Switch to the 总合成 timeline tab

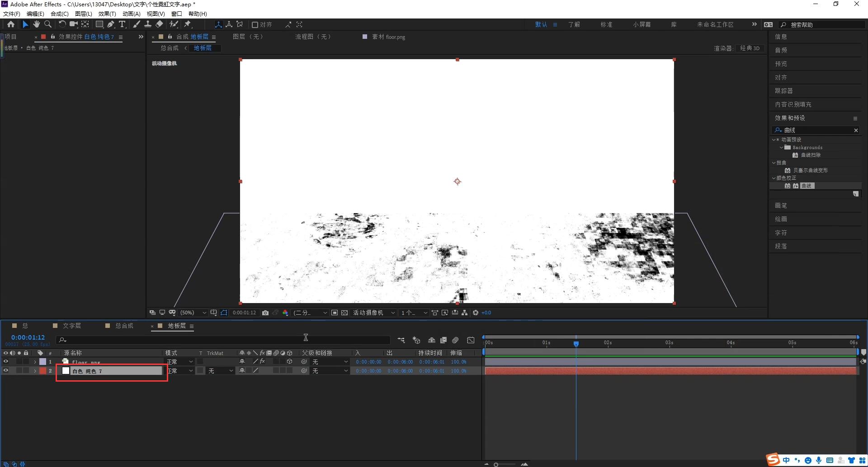coord(124,326)
